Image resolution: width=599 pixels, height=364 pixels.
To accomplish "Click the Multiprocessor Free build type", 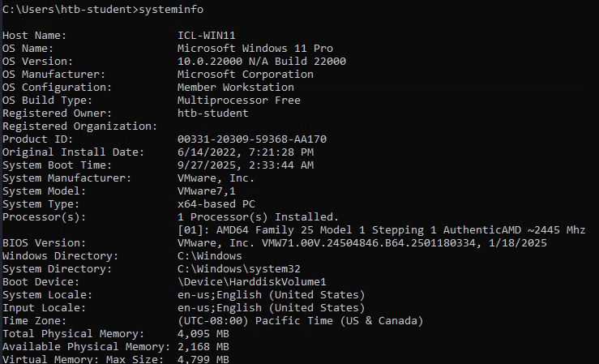I will (238, 101).
